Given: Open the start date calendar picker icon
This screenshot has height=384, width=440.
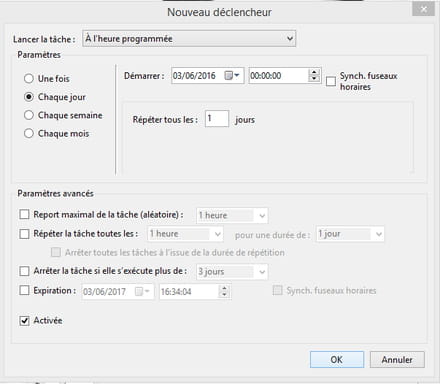Looking at the screenshot, I should 232,76.
